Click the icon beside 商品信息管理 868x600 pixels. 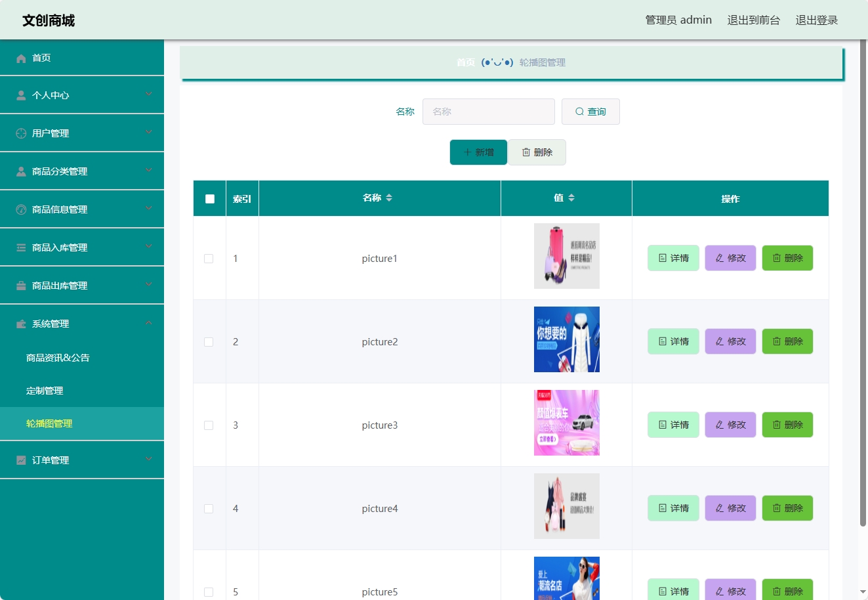click(x=21, y=210)
